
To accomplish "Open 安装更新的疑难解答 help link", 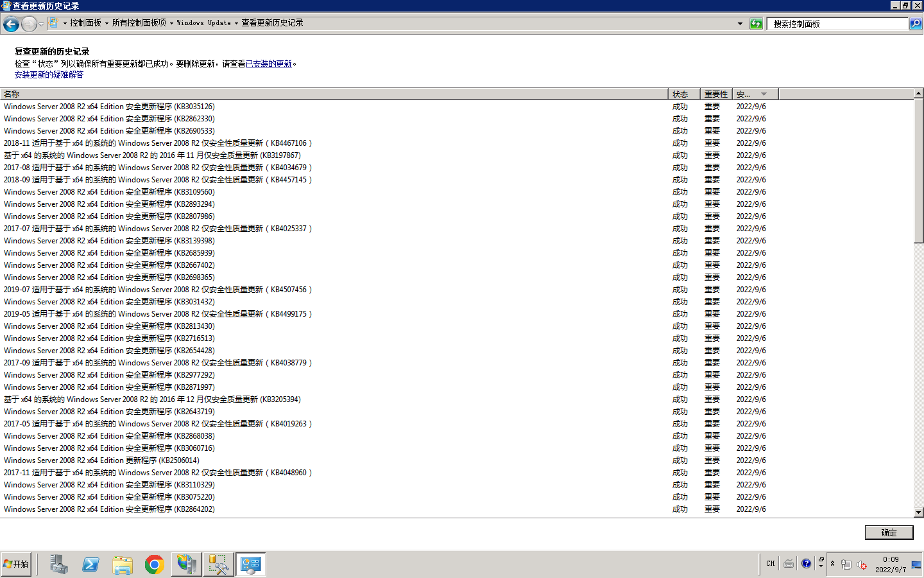I will [49, 74].
